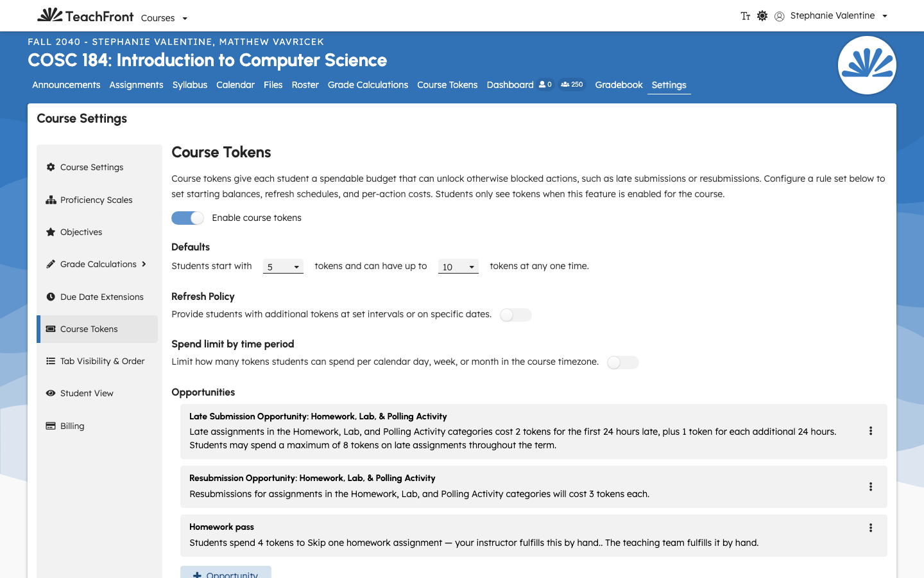Expand Grade Calculations submenu chevron

point(144,264)
